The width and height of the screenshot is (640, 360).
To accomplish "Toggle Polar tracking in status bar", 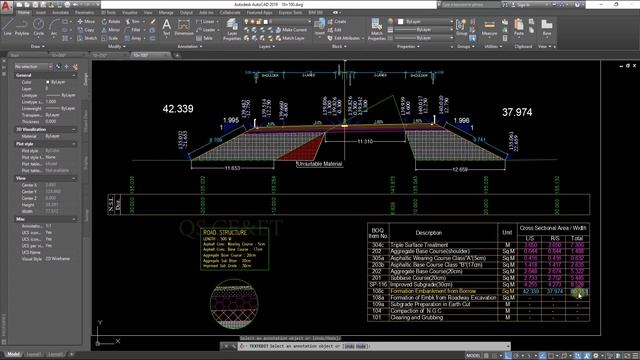I will pos(516,356).
